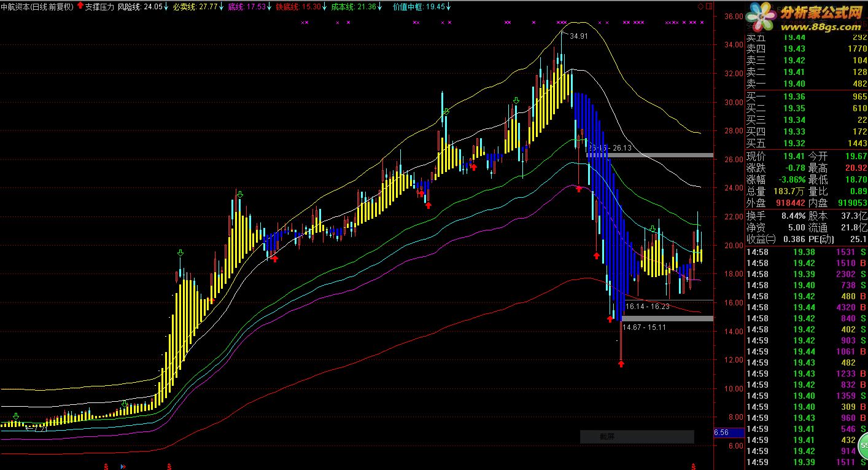
Task: Click the 流通 21.8亿 value
Action: (x=854, y=227)
